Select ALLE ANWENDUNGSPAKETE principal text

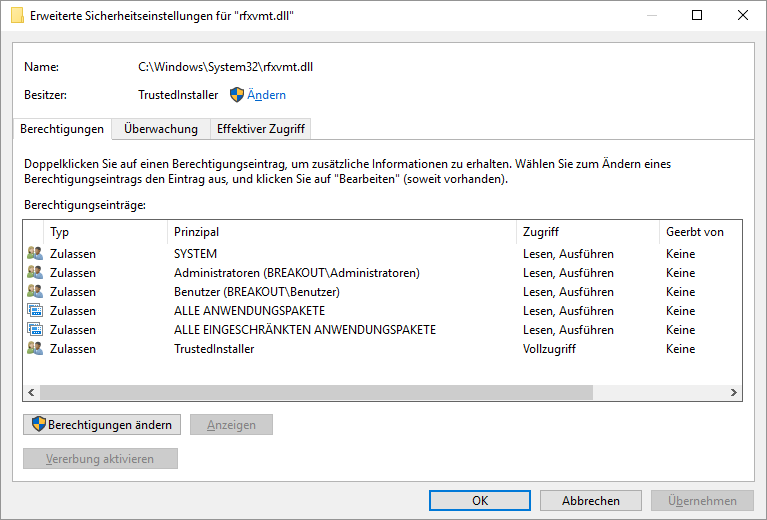click(249, 311)
